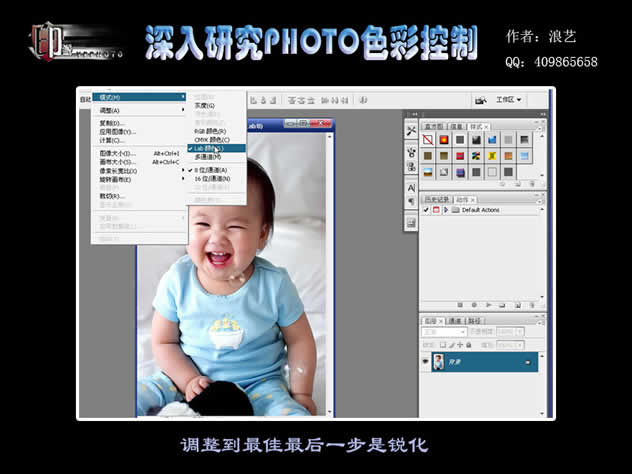Open 调整(A) submenu
Screen dimensions: 632x474
(139, 110)
